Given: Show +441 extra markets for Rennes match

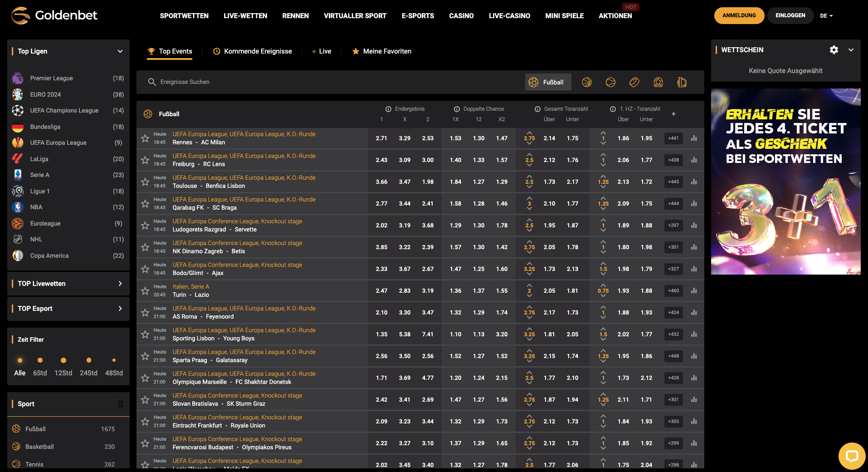Looking at the screenshot, I should click(673, 138).
